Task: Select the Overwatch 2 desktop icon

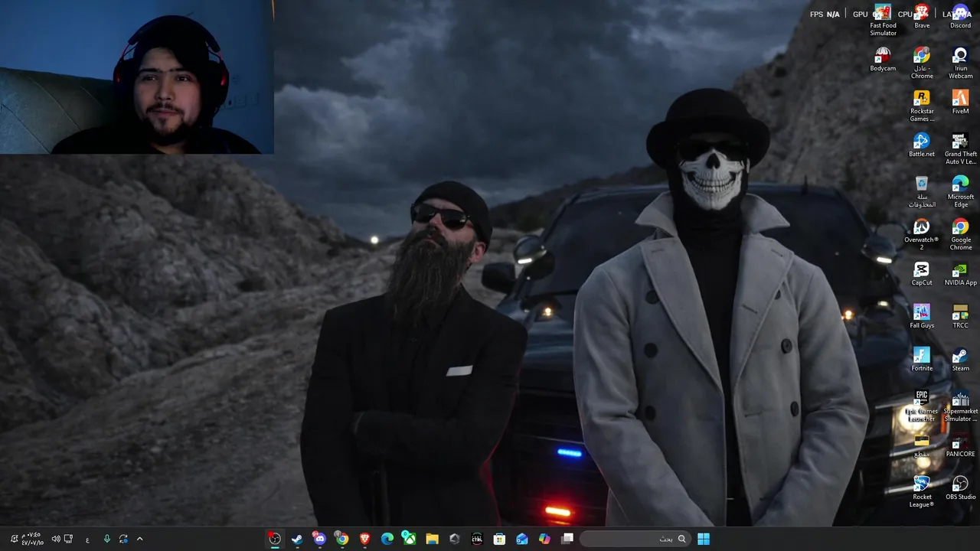Action: click(x=922, y=235)
